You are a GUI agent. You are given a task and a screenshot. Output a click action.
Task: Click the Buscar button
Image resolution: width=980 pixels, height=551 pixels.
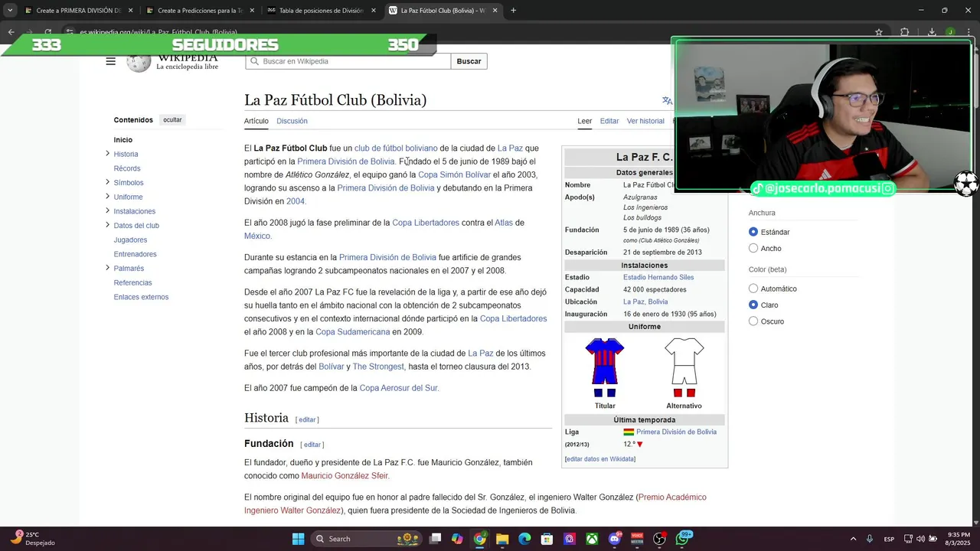pos(469,61)
